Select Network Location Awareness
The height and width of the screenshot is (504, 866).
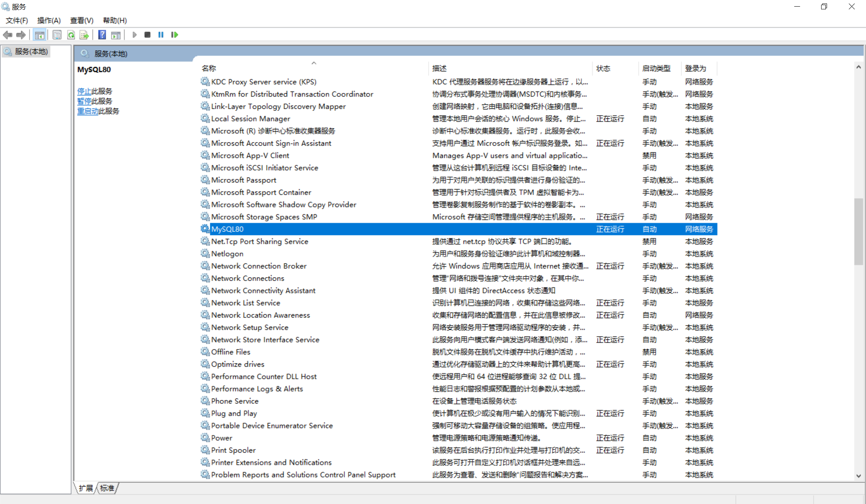click(x=458, y=315)
